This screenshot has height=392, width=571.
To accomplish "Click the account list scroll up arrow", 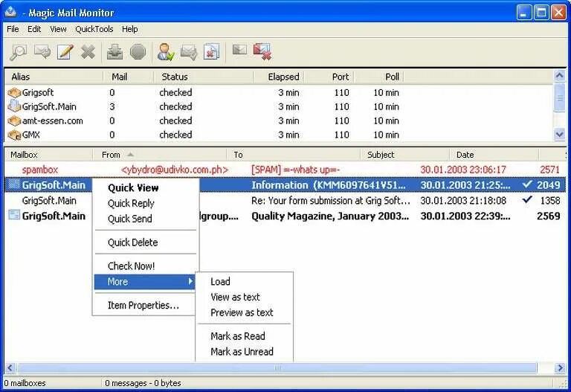I will click(559, 76).
